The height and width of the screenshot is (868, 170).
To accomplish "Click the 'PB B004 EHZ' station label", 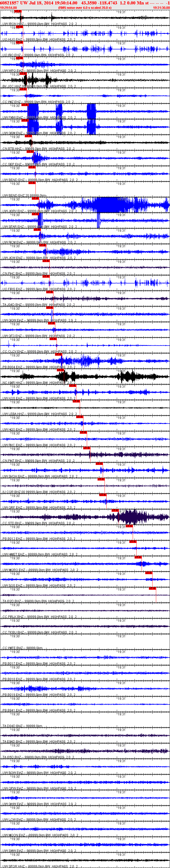I will tap(13, 367).
